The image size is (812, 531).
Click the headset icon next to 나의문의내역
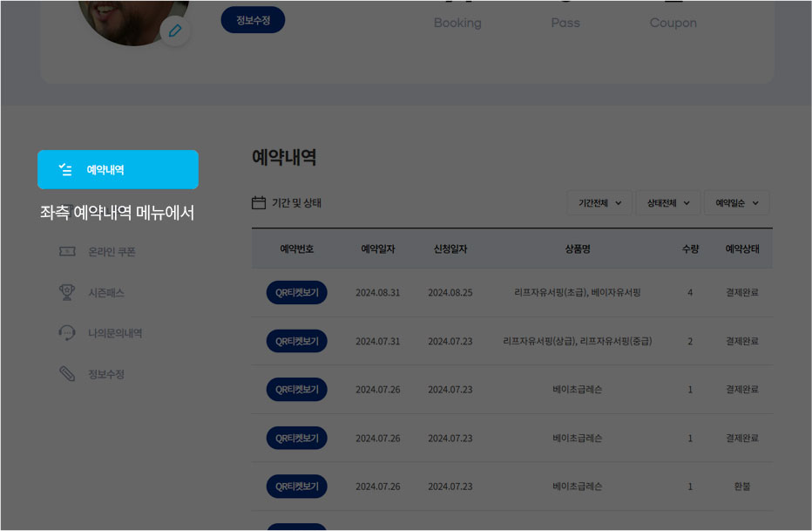66,333
